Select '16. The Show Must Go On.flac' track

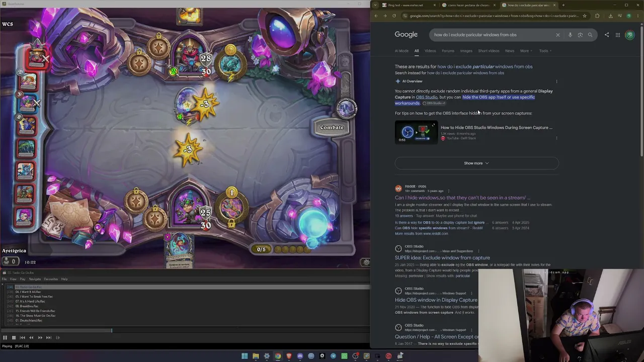35,316
